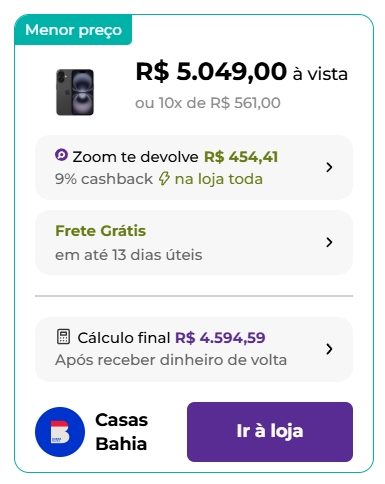Expand the Frete Grátis shipping details chevron
Viewport: 385px width, 484px height.
(x=329, y=242)
